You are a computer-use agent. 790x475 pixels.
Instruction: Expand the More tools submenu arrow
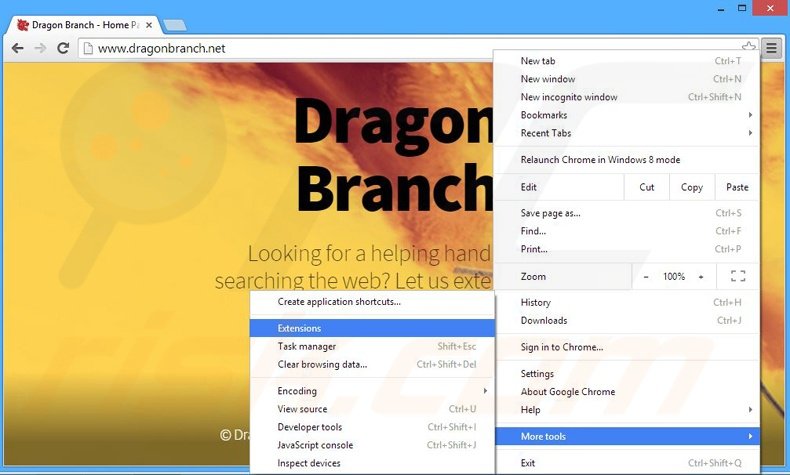[750, 436]
